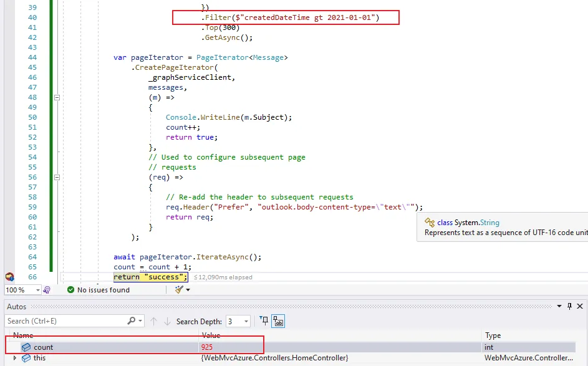This screenshot has height=366, width=588.
Task: Click the Value column header
Action: tap(211, 335)
